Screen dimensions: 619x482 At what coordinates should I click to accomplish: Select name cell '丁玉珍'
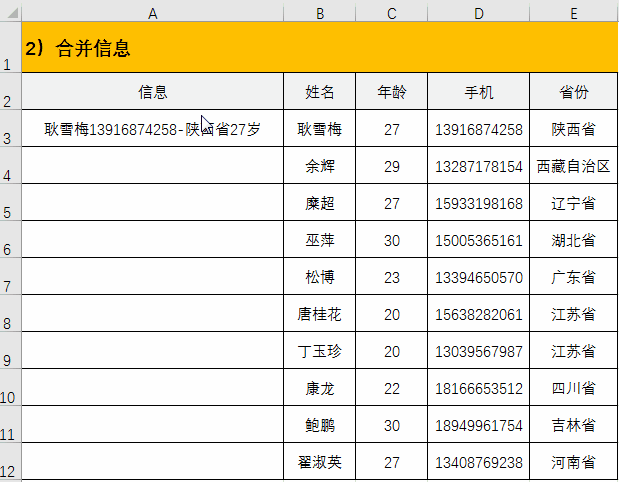pos(319,350)
